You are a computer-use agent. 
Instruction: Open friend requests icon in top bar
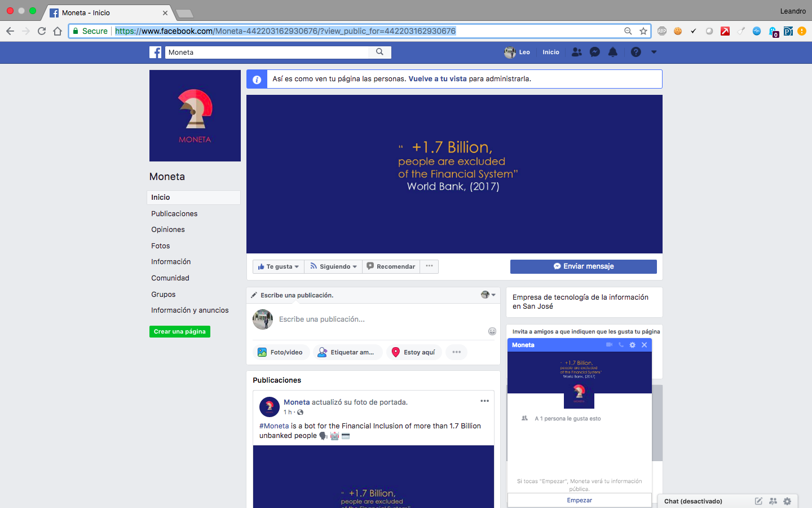click(x=576, y=52)
